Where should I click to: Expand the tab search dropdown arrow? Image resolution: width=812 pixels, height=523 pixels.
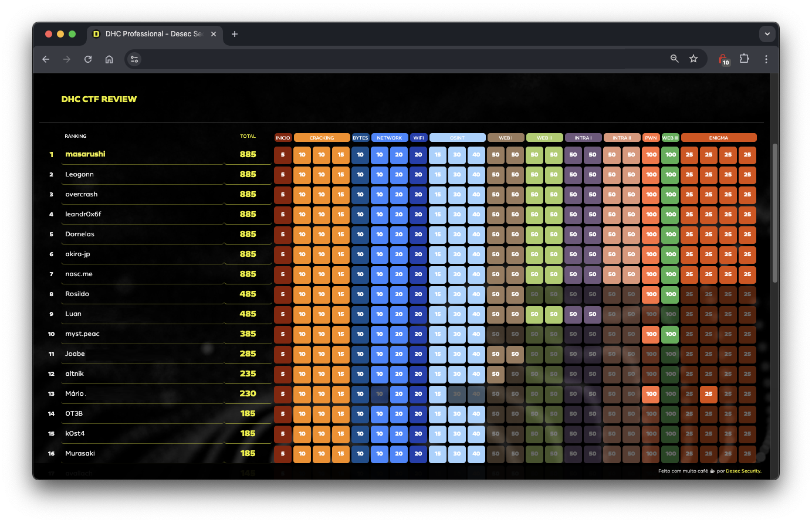tap(767, 34)
